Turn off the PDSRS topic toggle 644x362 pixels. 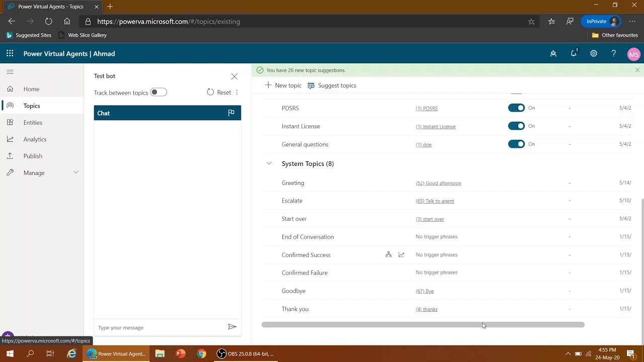pos(516,108)
